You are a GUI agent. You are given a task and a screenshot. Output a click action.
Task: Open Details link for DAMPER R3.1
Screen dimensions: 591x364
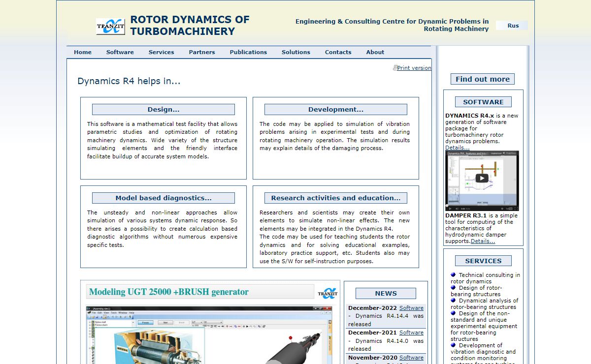[x=483, y=241]
